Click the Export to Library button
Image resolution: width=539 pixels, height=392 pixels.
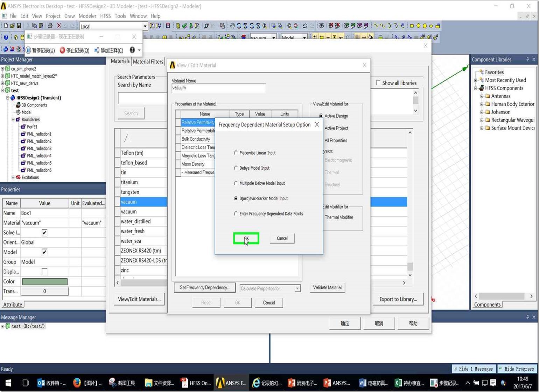tap(398, 299)
